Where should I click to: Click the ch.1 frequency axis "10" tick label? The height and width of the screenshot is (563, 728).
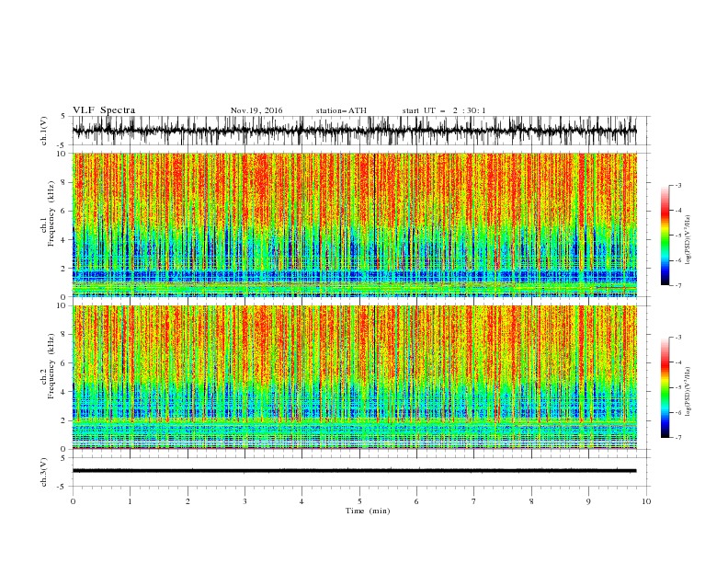click(x=62, y=154)
